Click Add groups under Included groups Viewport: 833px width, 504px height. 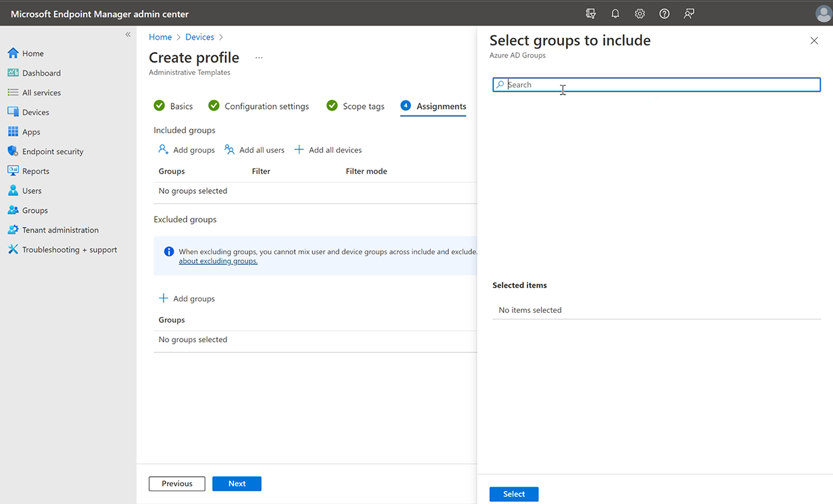[187, 150]
